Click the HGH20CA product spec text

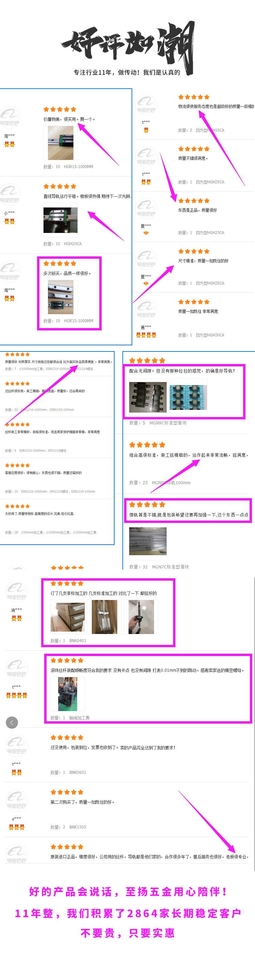tap(73, 243)
